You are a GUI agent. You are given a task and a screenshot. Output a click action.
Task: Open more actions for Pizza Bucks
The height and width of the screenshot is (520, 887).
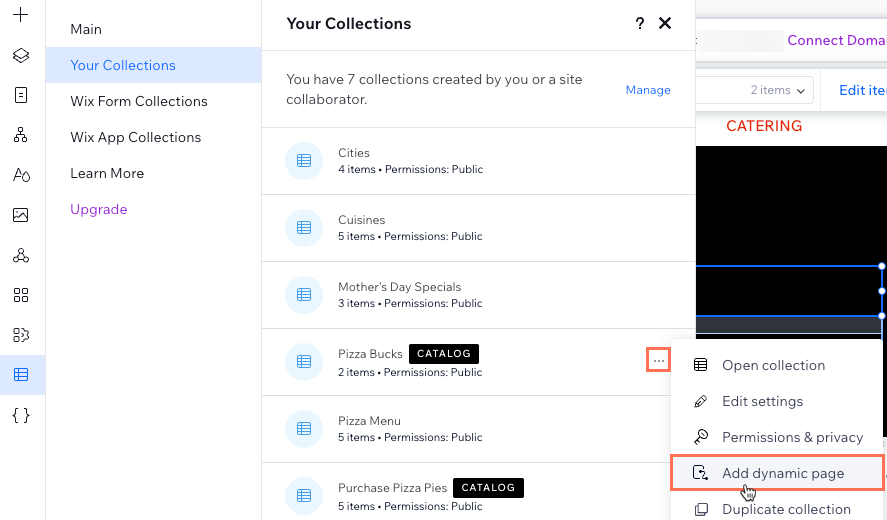(658, 360)
